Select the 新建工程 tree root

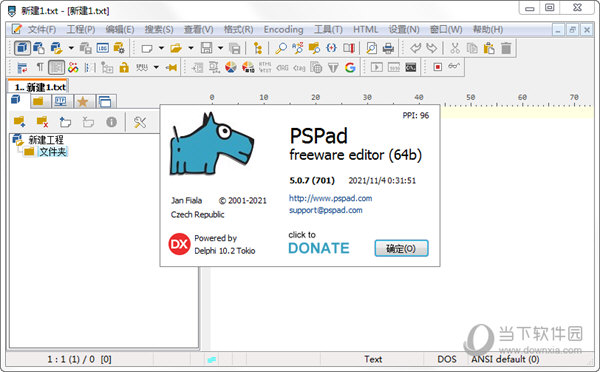tap(46, 140)
